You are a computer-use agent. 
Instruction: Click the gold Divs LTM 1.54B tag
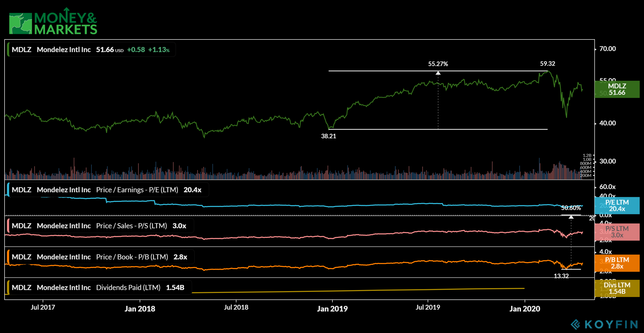tap(617, 288)
